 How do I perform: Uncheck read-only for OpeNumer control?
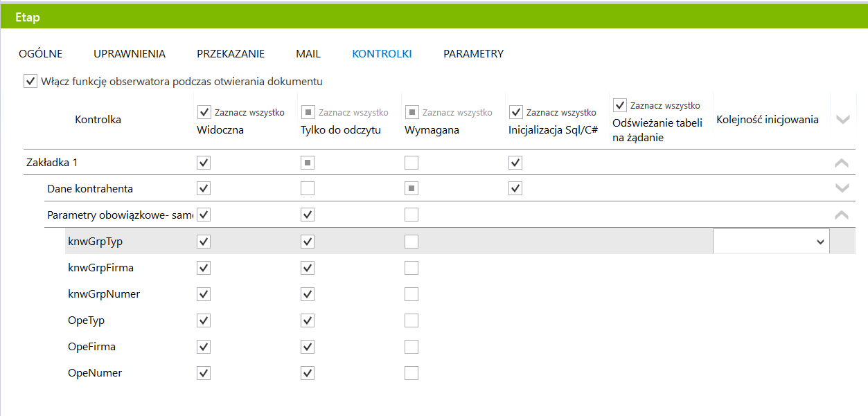(308, 373)
